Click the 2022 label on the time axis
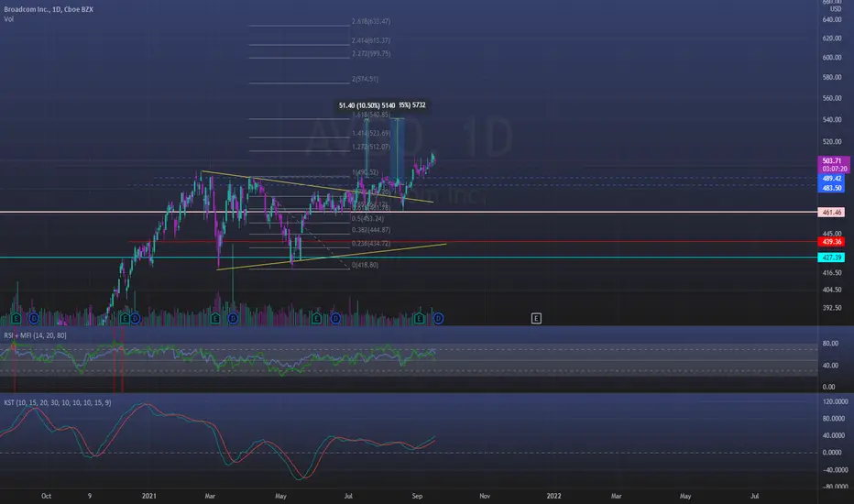This screenshot has width=854, height=504. (x=553, y=496)
